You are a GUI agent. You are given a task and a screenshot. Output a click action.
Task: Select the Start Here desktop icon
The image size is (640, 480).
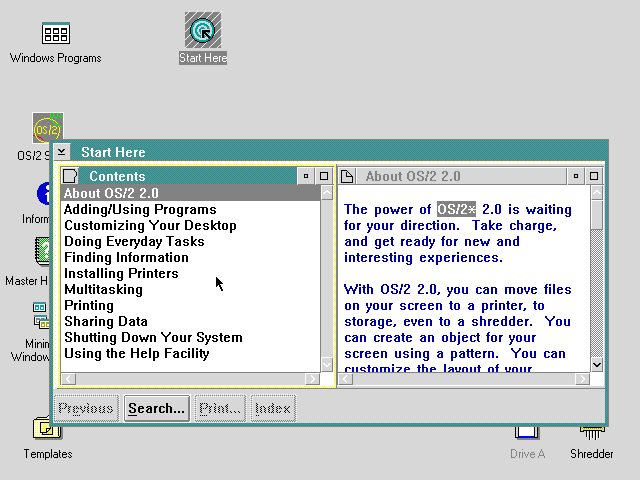click(203, 30)
